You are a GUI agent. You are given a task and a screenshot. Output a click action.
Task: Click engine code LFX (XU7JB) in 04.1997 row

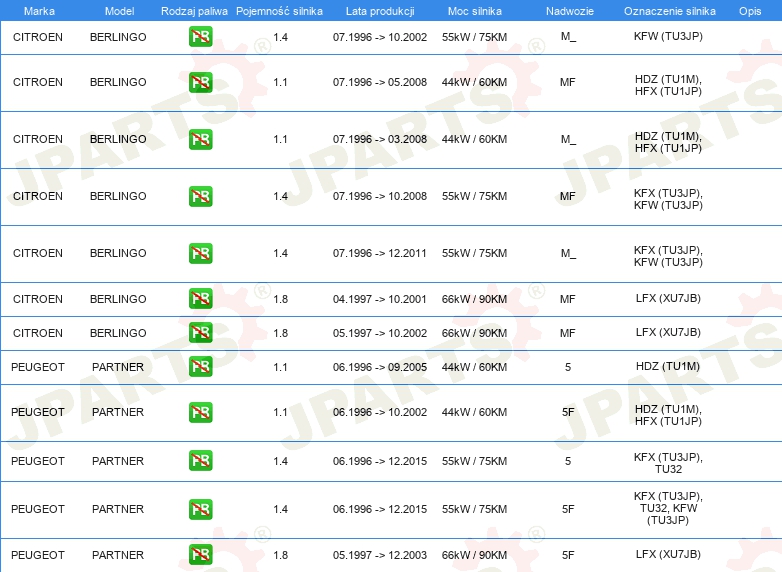click(668, 298)
